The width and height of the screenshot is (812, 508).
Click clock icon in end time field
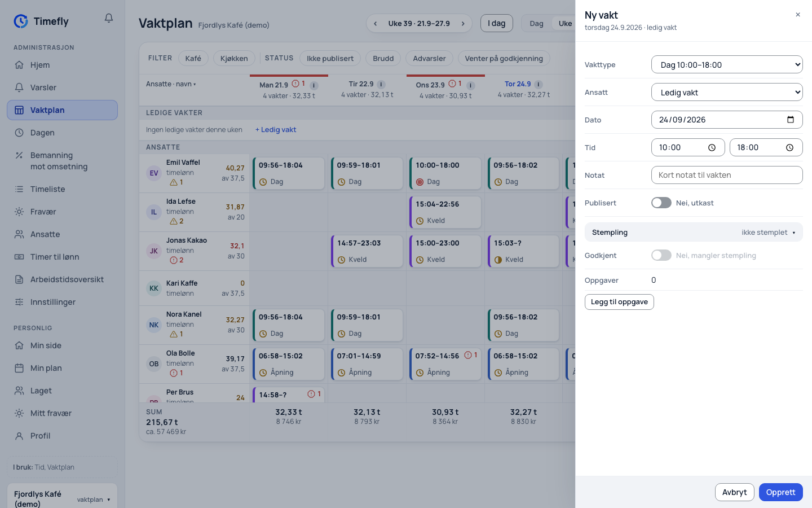[790, 147]
